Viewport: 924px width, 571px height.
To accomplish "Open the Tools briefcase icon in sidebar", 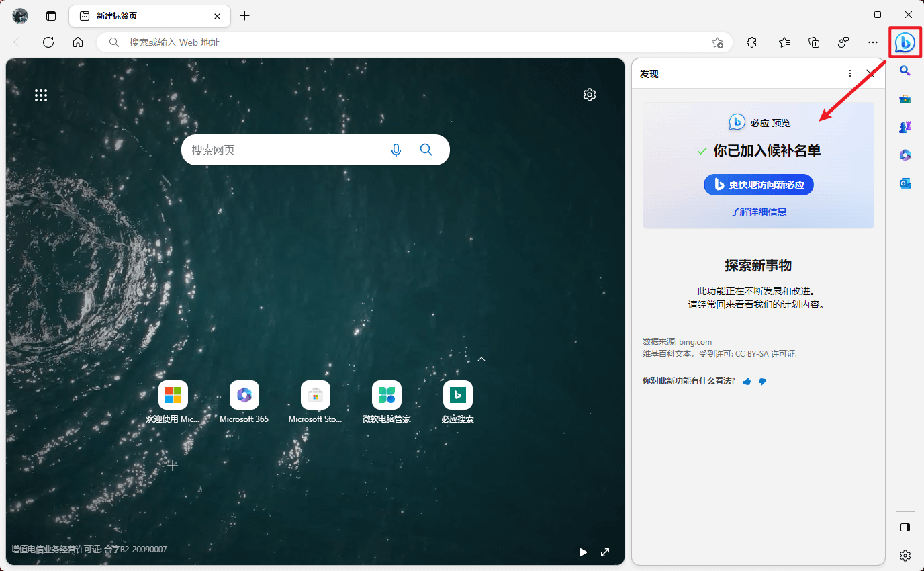I will pos(905,99).
